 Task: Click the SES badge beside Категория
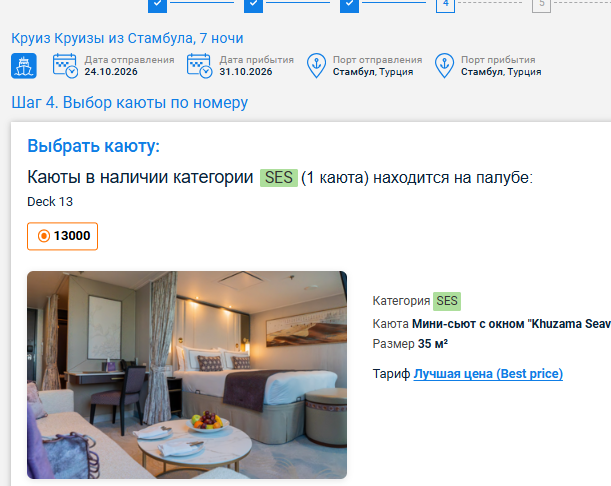point(447,301)
